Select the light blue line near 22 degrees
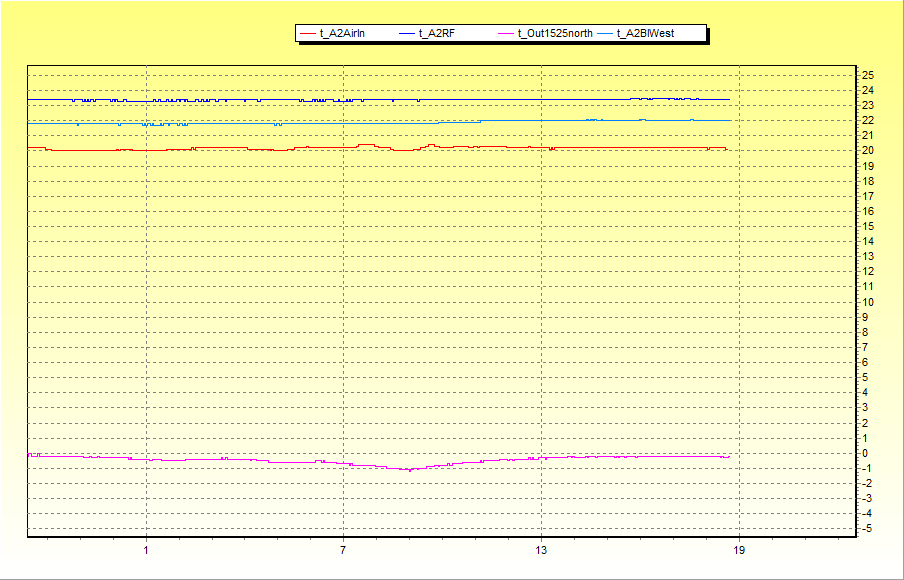 point(600,120)
